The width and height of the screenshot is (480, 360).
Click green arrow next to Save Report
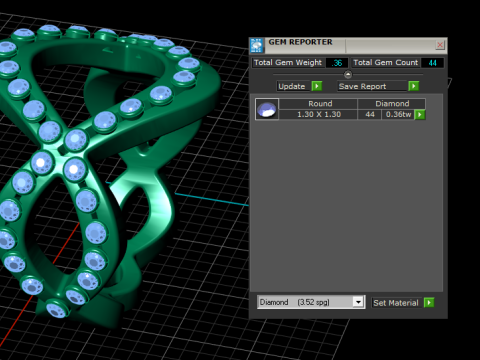[x=414, y=86]
